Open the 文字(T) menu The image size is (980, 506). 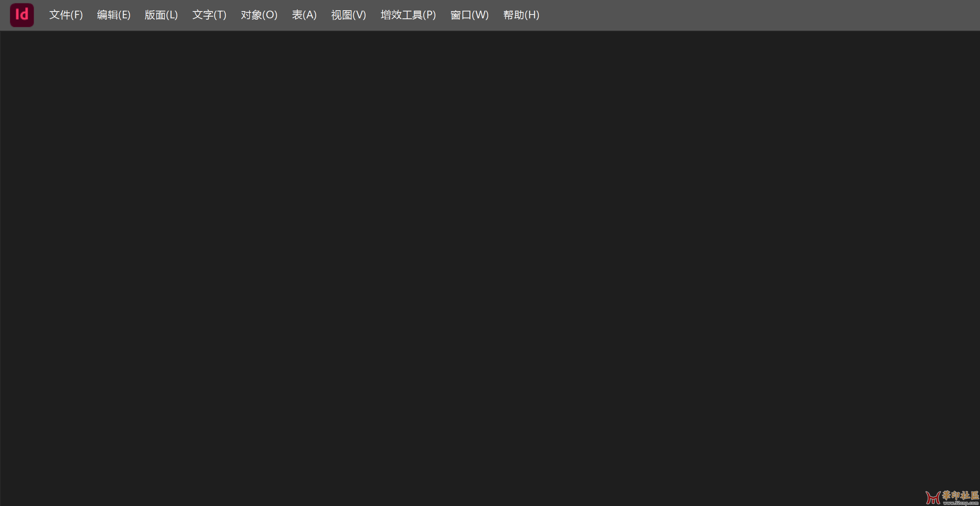(x=209, y=15)
